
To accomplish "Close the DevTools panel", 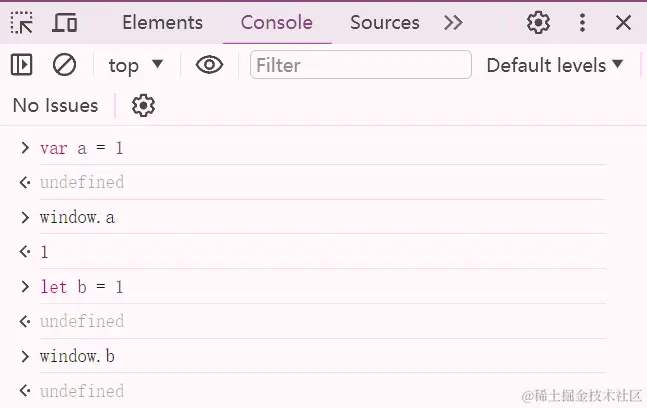I will 624,22.
